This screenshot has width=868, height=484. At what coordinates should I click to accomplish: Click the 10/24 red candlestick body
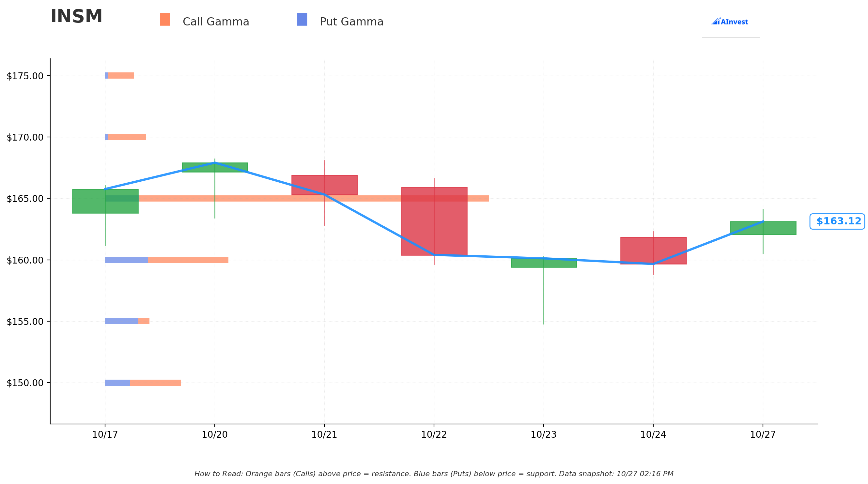click(x=653, y=250)
